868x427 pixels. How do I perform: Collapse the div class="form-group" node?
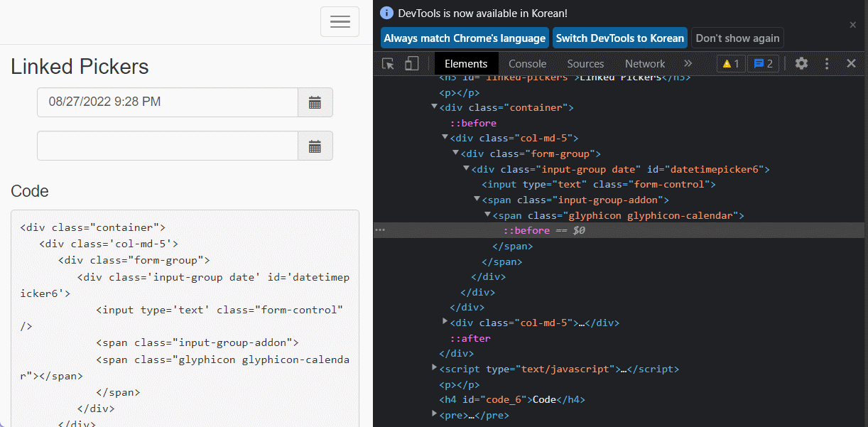point(456,153)
